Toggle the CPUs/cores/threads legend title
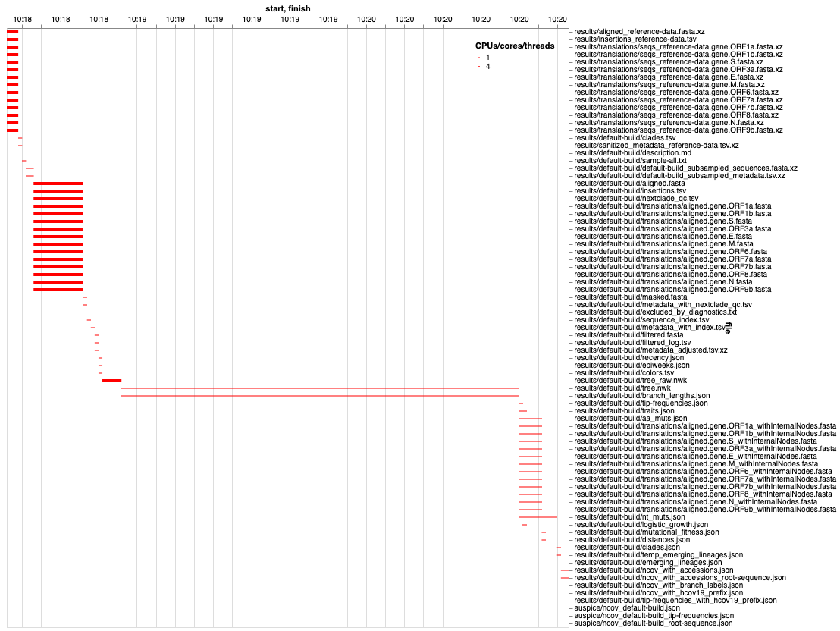The image size is (840, 631). 514,46
